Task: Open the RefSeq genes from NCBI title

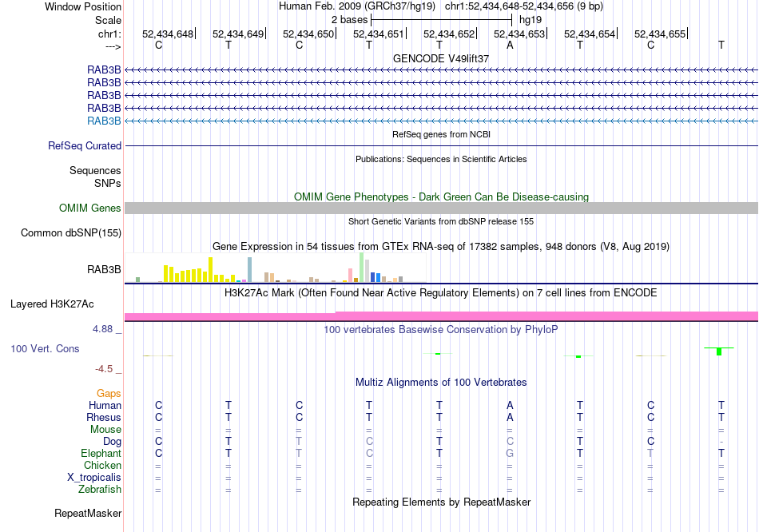Action: pos(441,134)
